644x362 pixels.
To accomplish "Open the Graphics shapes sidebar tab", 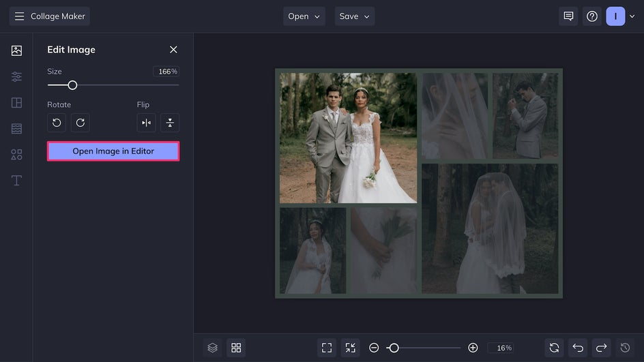I will [16, 154].
